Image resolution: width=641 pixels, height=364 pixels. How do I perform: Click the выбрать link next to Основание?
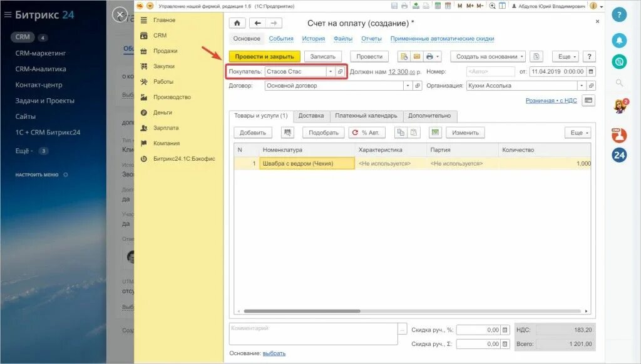[274, 353]
